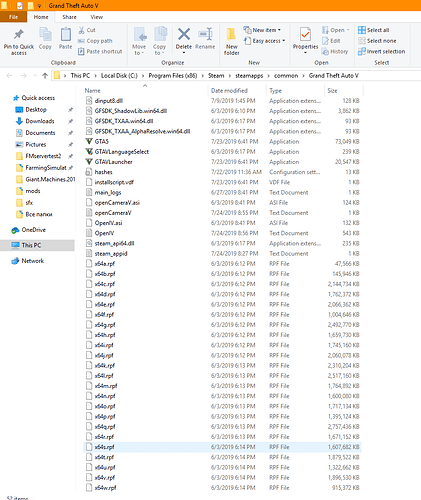Select GTAVLanguageSelect application file
Viewport: 421px width, 500px height.
click(222, 152)
